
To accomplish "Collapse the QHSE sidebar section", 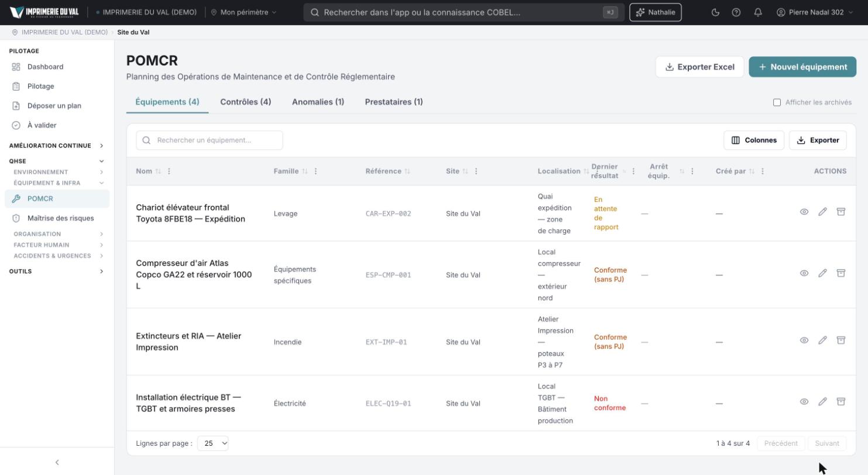I will tap(56, 161).
